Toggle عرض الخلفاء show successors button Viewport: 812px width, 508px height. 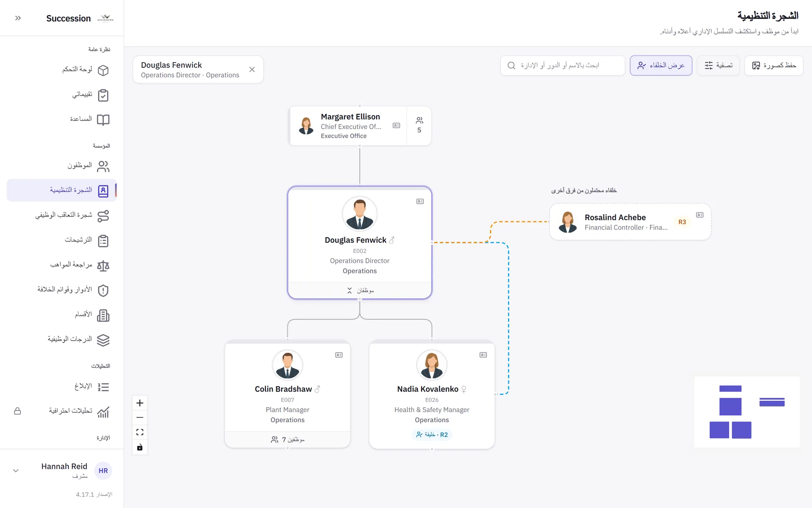click(x=661, y=65)
